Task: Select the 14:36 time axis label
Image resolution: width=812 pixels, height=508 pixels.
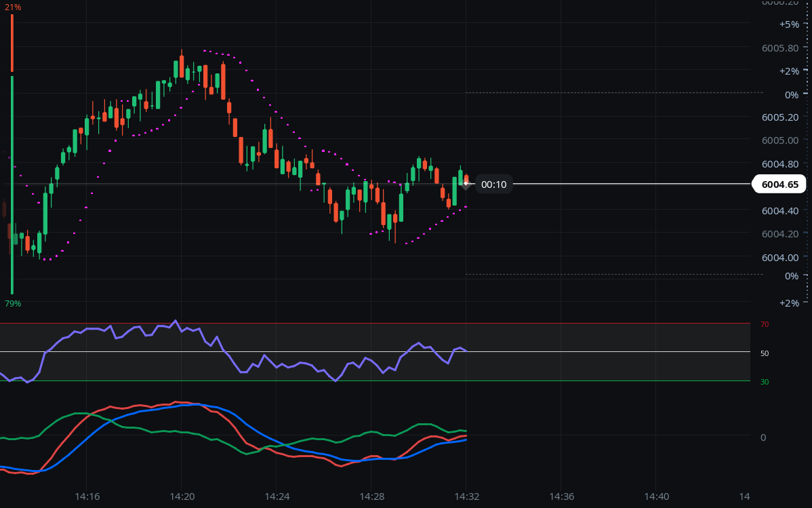Action: pos(561,496)
